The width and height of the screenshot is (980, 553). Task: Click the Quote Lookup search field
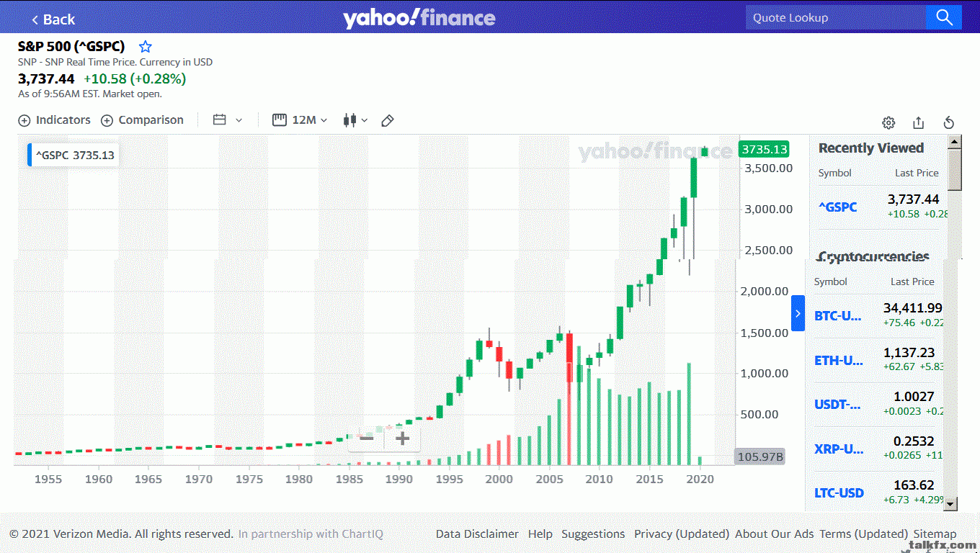click(x=836, y=17)
